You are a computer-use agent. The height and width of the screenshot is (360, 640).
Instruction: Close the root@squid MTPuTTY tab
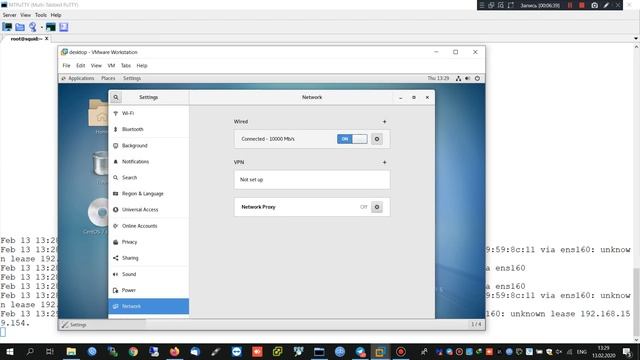click(x=47, y=39)
